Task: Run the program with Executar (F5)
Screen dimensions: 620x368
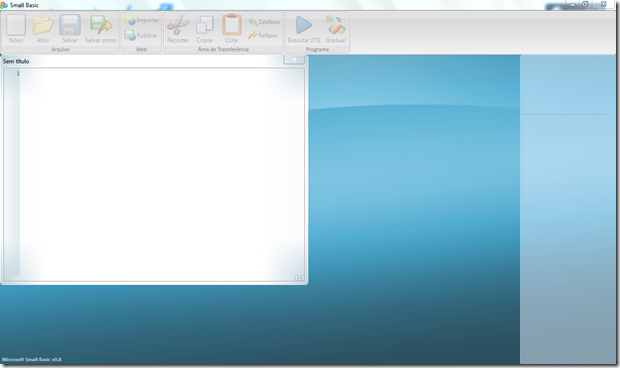Action: pyautogui.click(x=304, y=29)
